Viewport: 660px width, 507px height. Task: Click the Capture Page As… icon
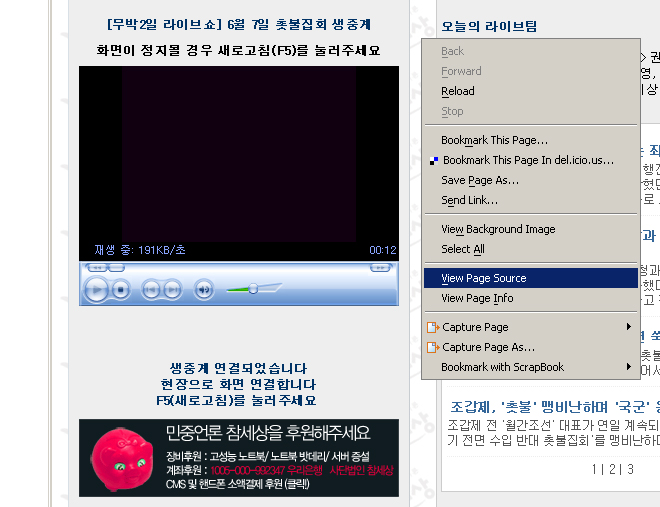click(x=433, y=347)
